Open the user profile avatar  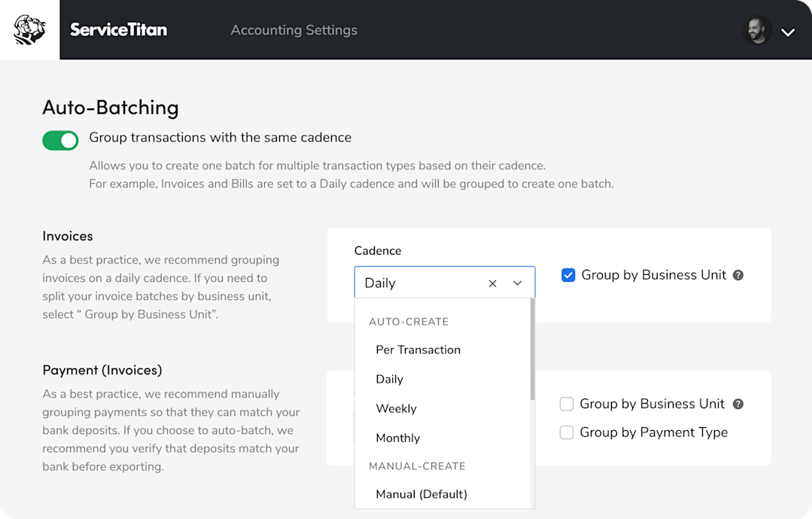point(756,31)
